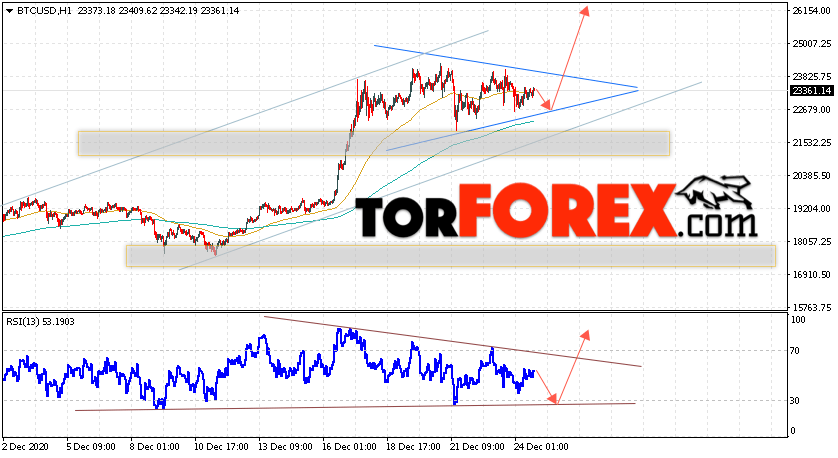Viewport: 838px width, 458px height.
Task: Select the 25007.25 price axis label
Action: (x=811, y=44)
